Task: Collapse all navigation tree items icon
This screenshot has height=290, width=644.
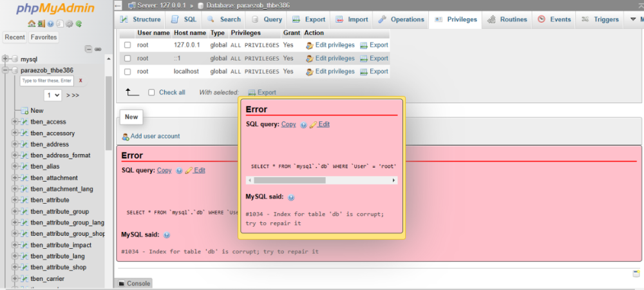Action: (89, 49)
